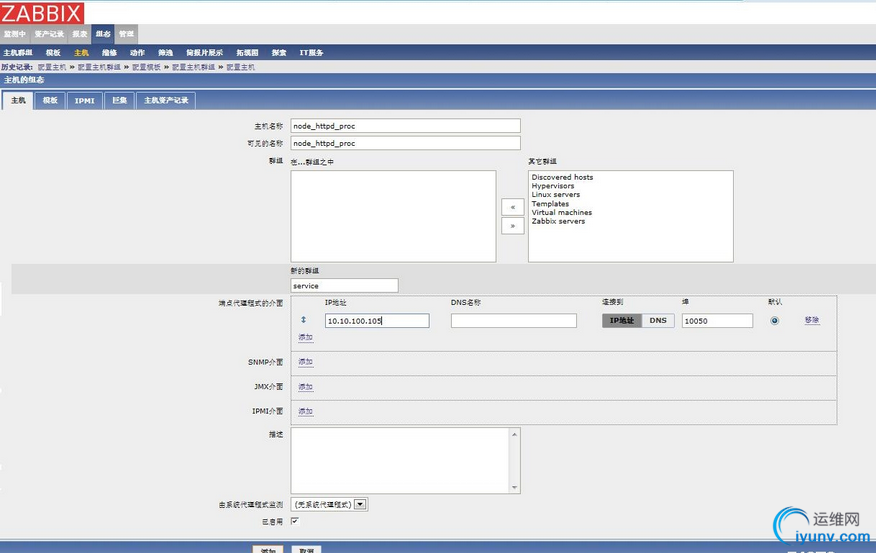Go to IT服務 submenu item
The width and height of the screenshot is (876, 553).
click(311, 53)
